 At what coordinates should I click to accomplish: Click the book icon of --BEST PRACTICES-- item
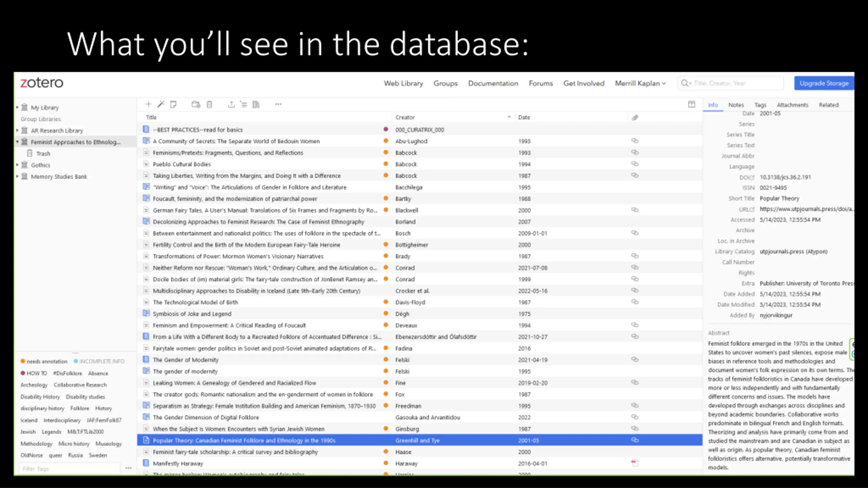146,129
